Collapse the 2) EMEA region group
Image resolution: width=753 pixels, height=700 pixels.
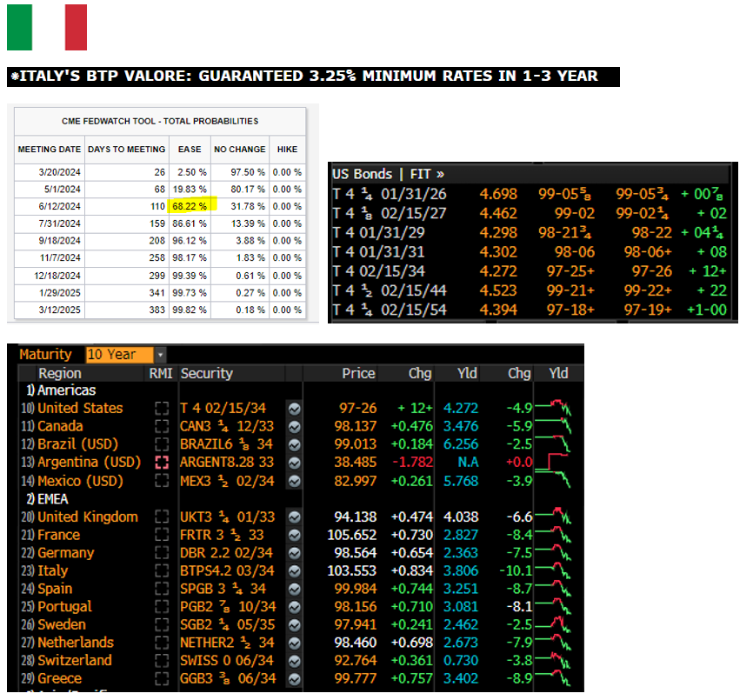47,499
